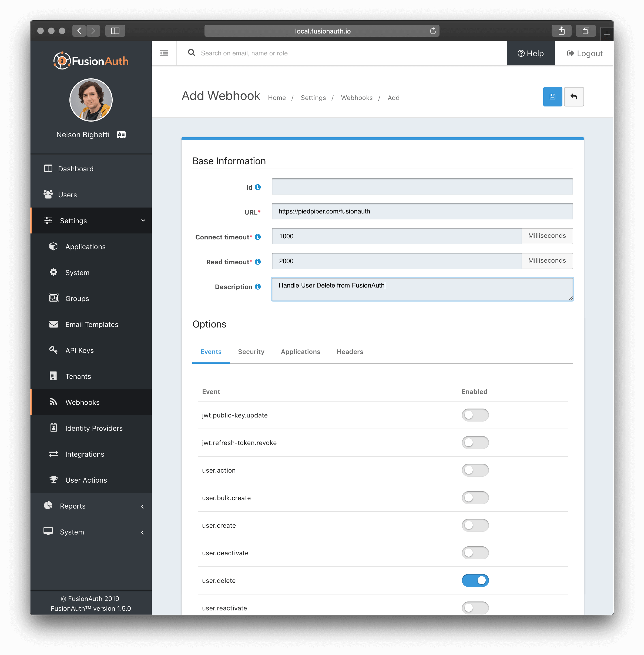Open Tenants in the sidebar

[x=91, y=376]
